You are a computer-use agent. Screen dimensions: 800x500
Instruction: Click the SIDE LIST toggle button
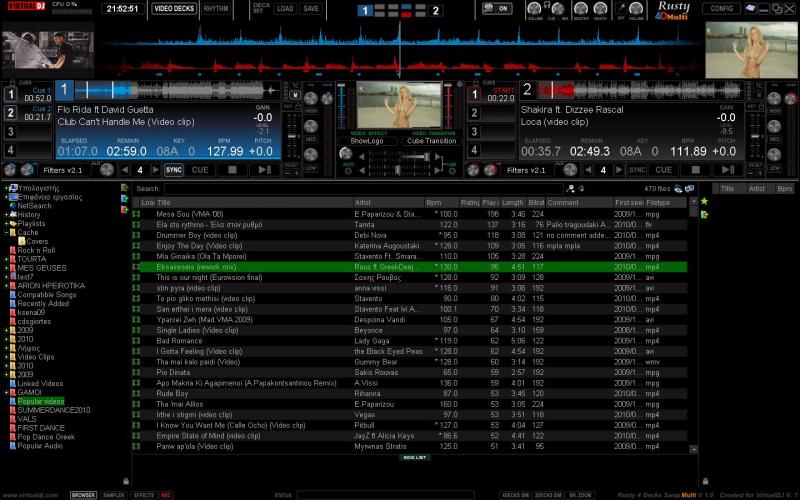coord(414,458)
